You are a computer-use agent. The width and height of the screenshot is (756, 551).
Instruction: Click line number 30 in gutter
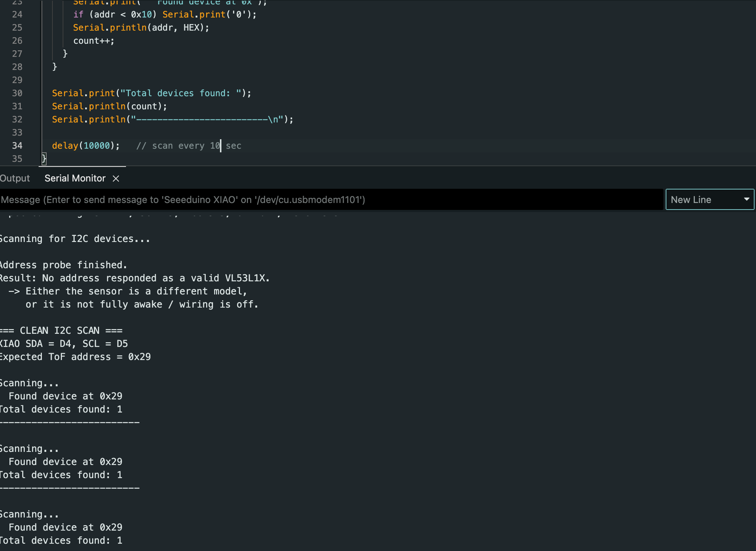(x=17, y=93)
